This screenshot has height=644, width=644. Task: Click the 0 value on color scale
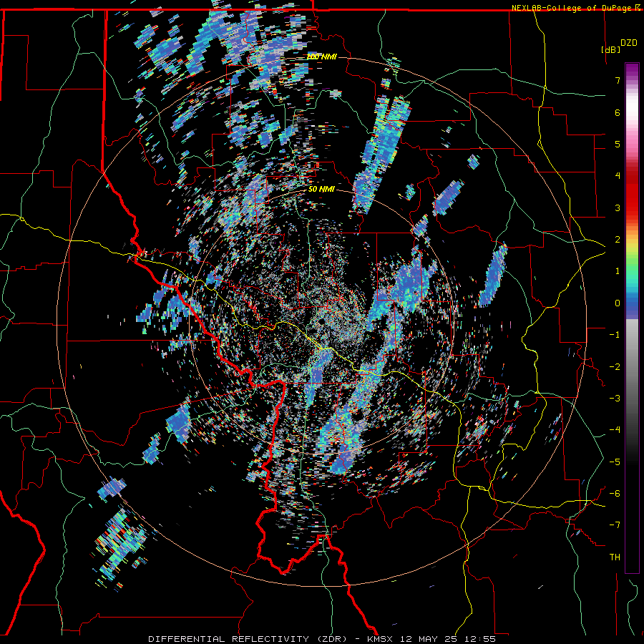tap(618, 303)
